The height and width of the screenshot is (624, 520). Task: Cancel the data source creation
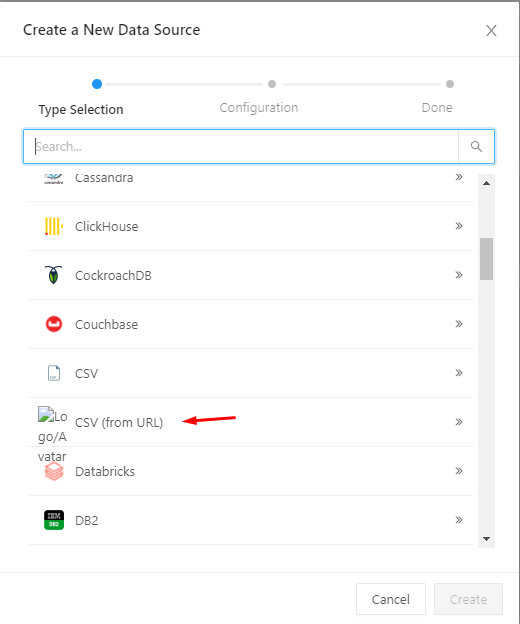tap(391, 599)
